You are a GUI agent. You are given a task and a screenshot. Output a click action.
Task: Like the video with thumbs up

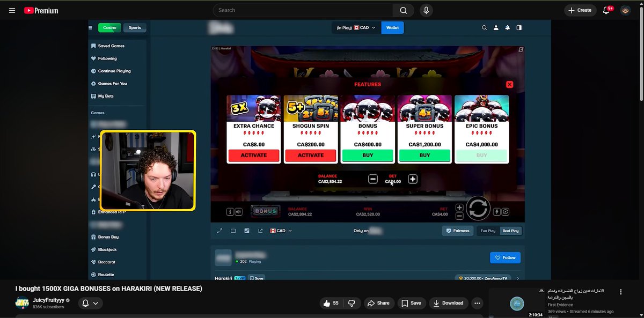pyautogui.click(x=331, y=303)
